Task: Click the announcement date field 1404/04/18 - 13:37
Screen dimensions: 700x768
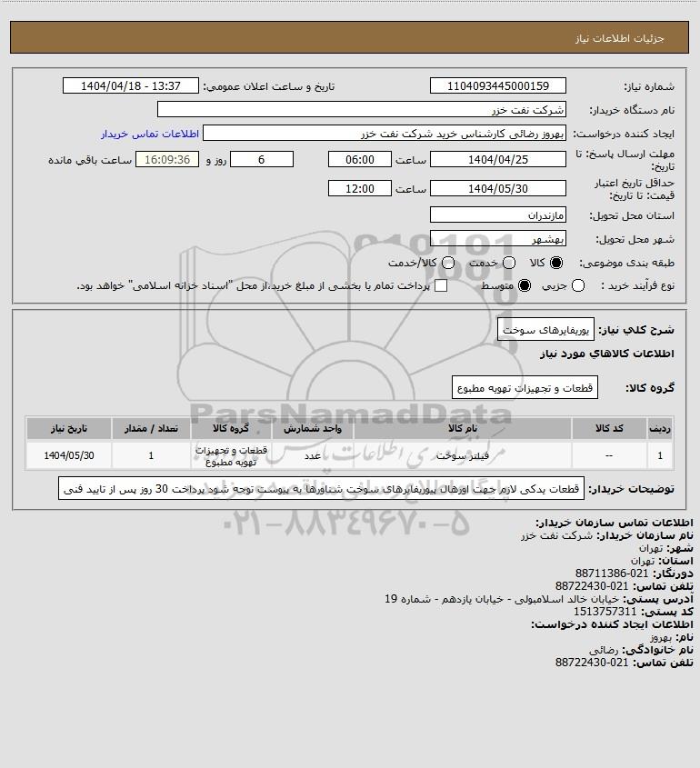Action: point(131,85)
